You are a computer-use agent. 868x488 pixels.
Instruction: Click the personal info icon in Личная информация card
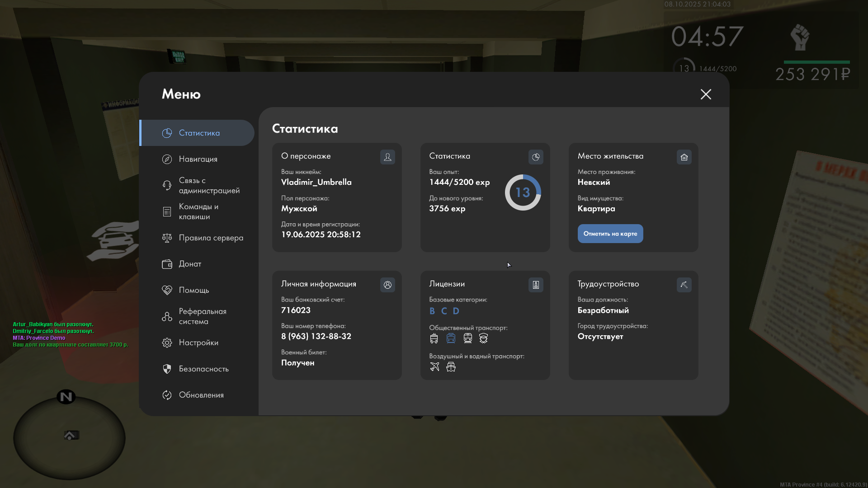click(x=387, y=285)
